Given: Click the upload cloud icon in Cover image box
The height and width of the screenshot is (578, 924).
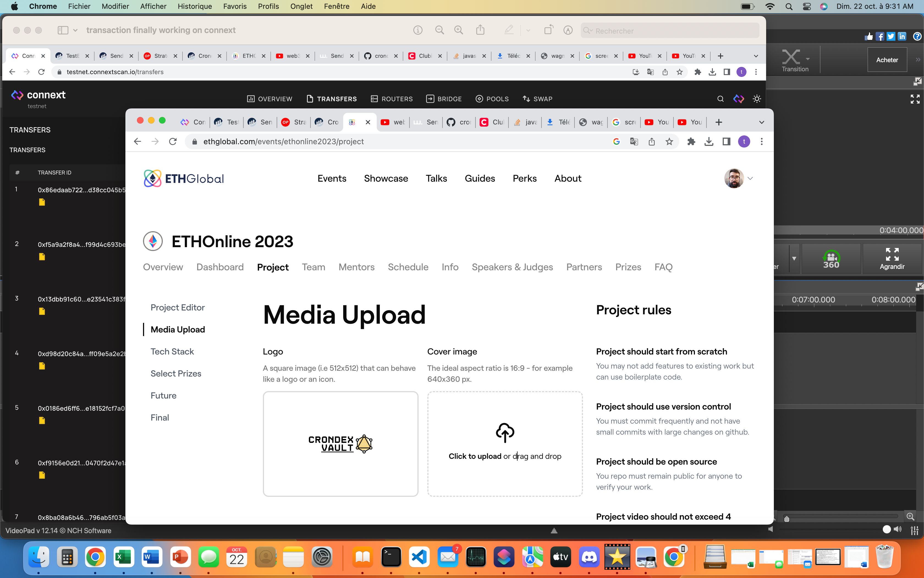Looking at the screenshot, I should [505, 433].
